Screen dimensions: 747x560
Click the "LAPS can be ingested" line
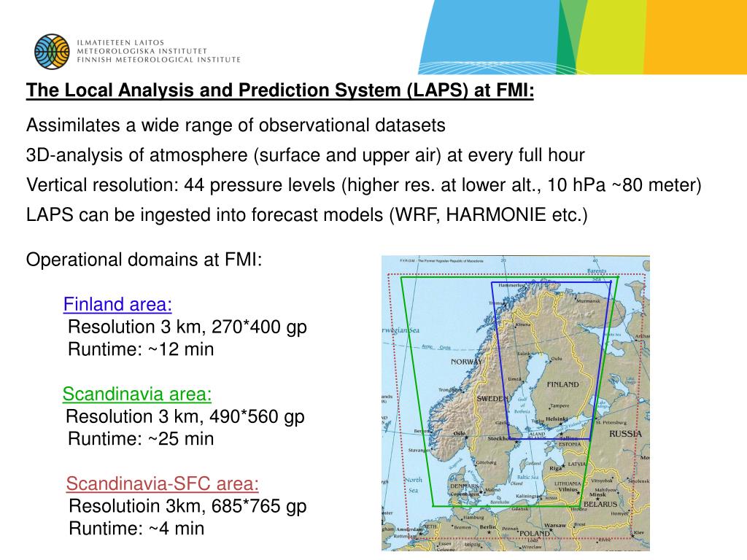[307, 215]
